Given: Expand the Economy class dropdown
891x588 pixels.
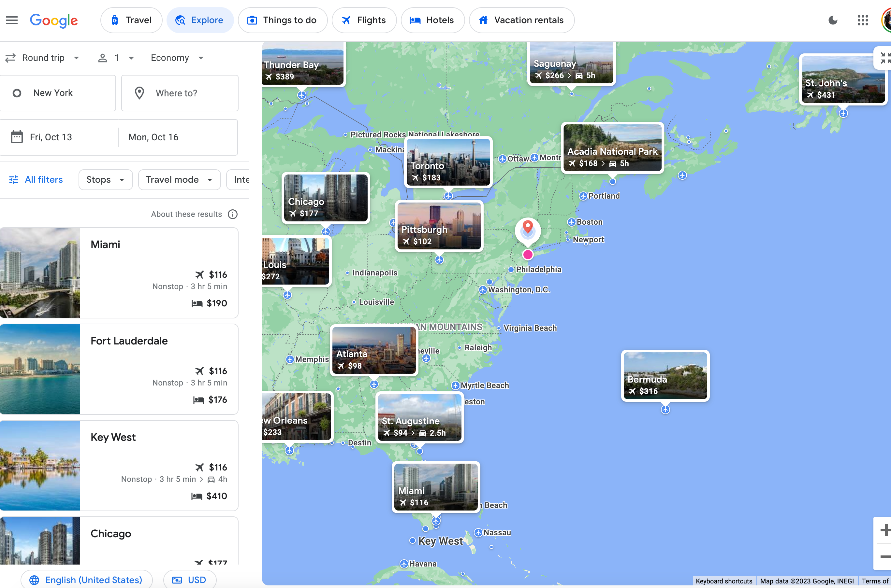Looking at the screenshot, I should tap(175, 58).
